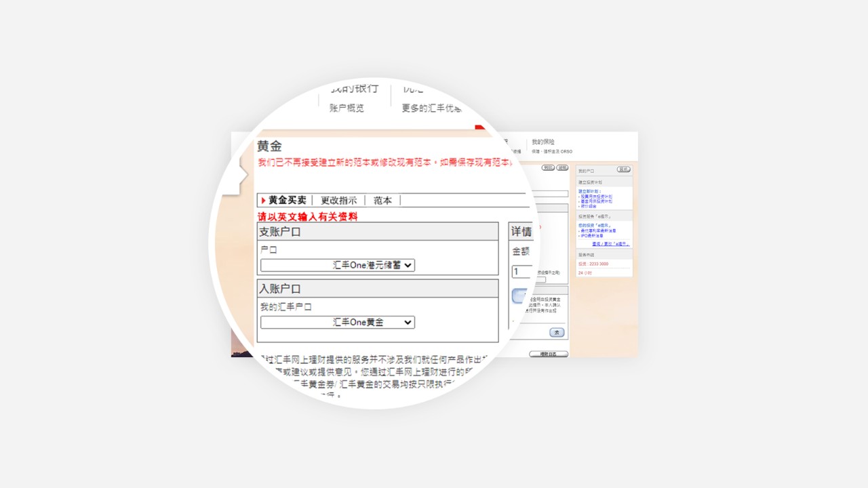Open 基金月供投资计划 link
The height and width of the screenshot is (488, 868).
point(596,201)
